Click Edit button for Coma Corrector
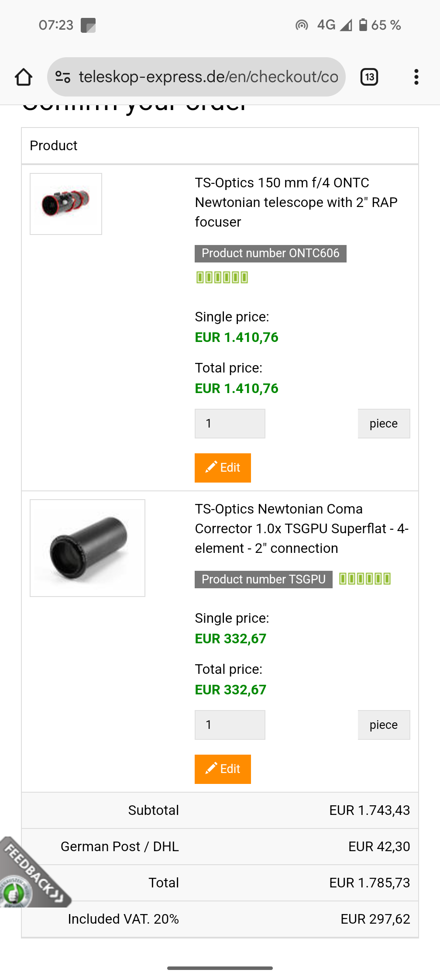Image resolution: width=440 pixels, height=980 pixels. coord(223,769)
